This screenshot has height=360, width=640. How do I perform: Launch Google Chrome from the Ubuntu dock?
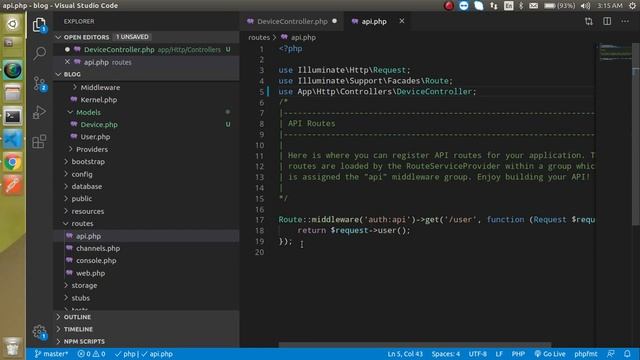pos(13,162)
